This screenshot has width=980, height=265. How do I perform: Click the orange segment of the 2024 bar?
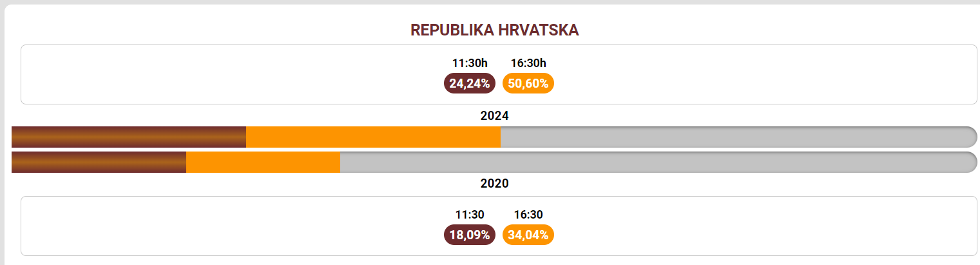373,137
